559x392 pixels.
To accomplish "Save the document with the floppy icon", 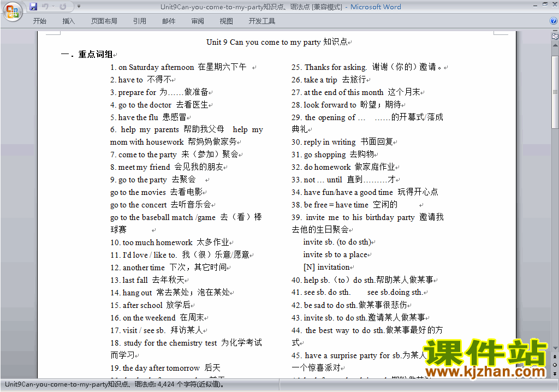I will coord(33,7).
